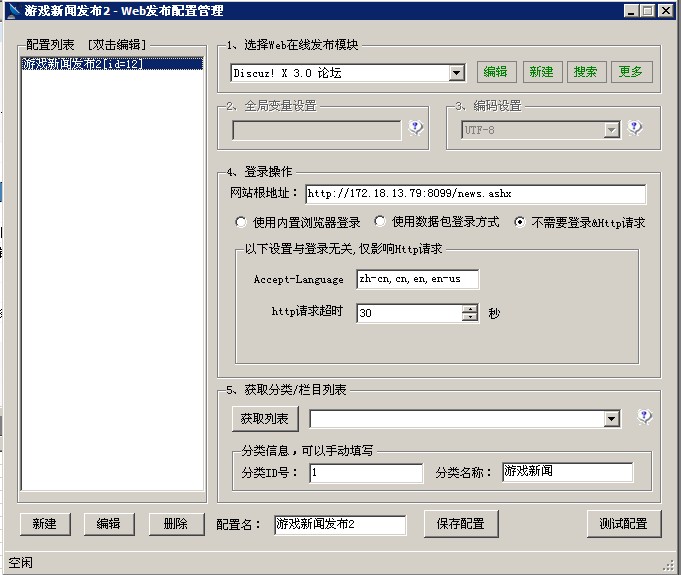Click the global variable settings field
This screenshot has width=681, height=575.
(x=317, y=130)
